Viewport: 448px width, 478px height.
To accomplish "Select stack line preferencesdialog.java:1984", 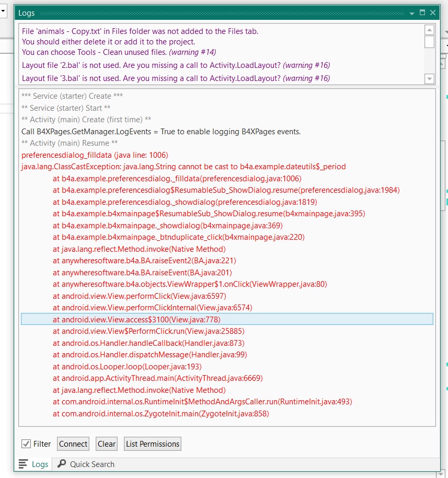I will (x=226, y=190).
